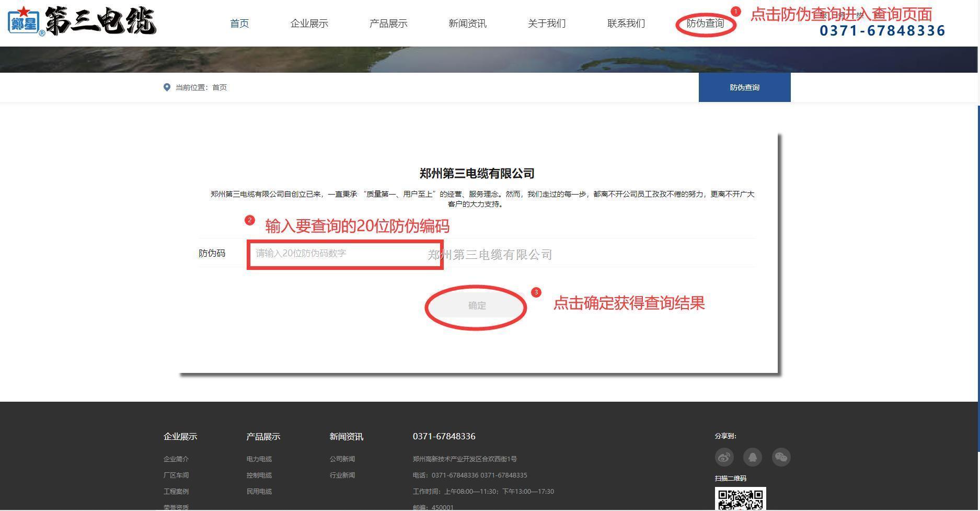Open the 关于我们 navigation item
980x511 pixels.
pos(547,24)
